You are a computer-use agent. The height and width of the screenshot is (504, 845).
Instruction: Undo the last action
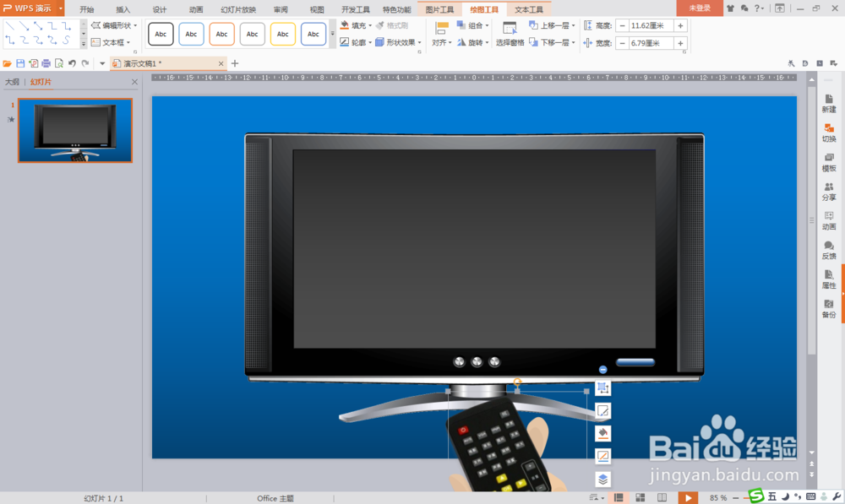(72, 63)
